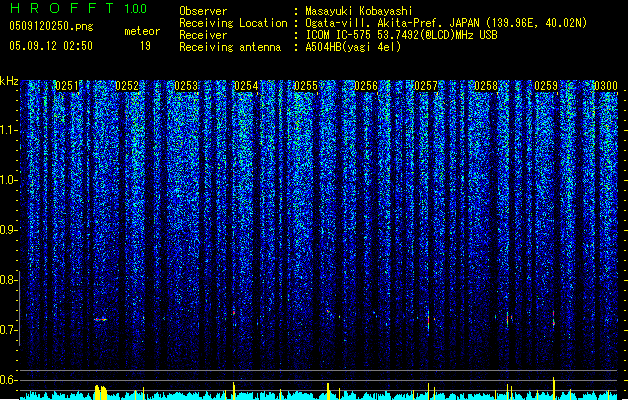The width and height of the screenshot is (629, 400).
Task: Click the wide yellow intensity peak after 0251
Action: pyautogui.click(x=101, y=392)
